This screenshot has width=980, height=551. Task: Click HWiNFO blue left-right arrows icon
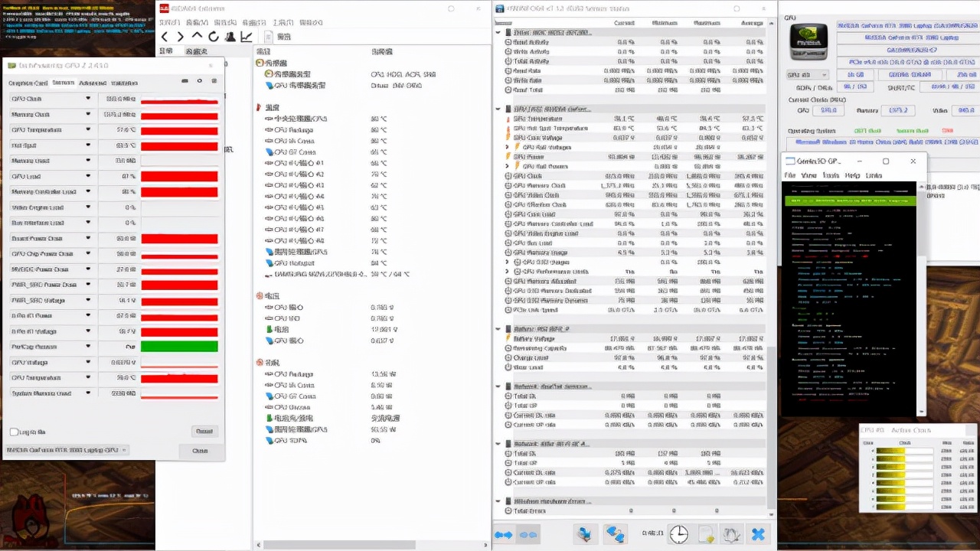(503, 534)
